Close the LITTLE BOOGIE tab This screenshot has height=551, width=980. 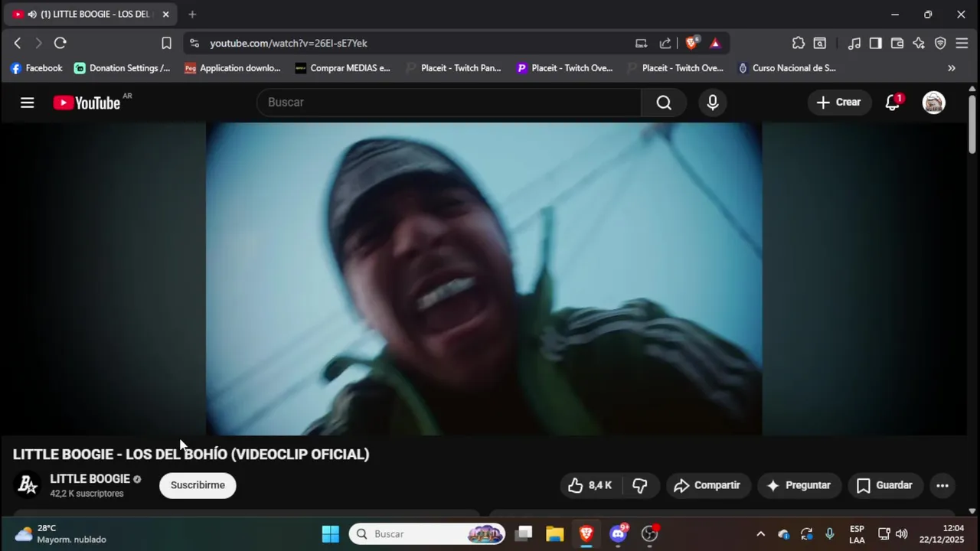point(165,15)
